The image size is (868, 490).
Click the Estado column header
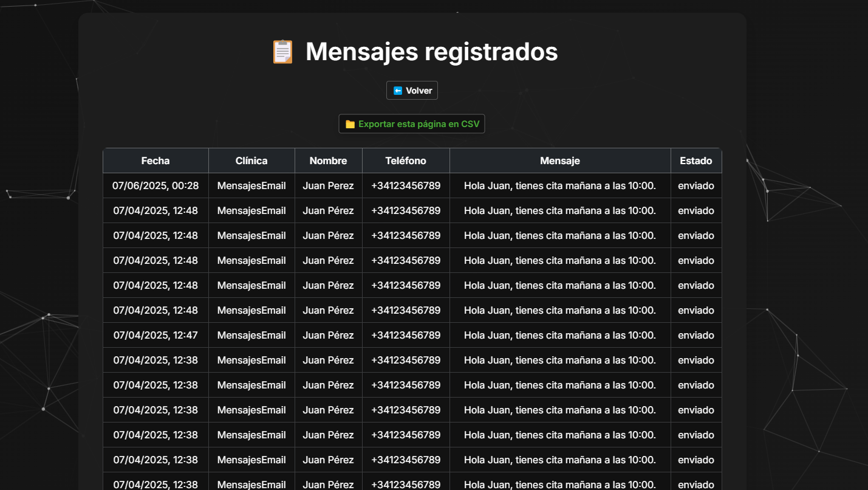[695, 160]
